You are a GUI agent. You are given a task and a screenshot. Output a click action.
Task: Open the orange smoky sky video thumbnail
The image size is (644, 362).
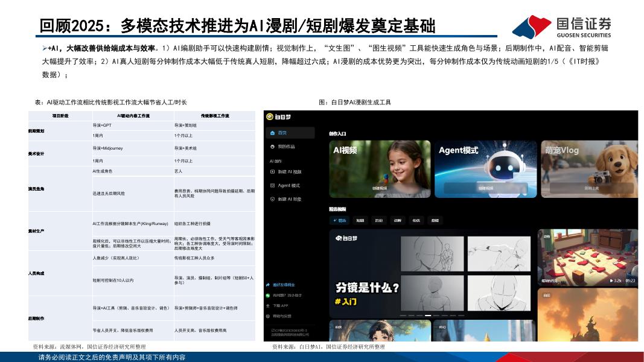[588, 315]
